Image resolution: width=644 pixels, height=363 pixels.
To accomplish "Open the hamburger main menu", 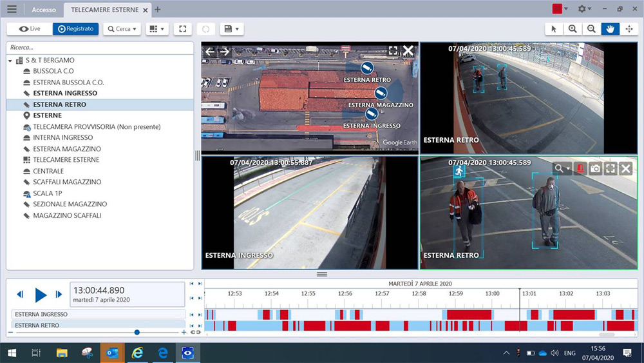I will 12,10.
